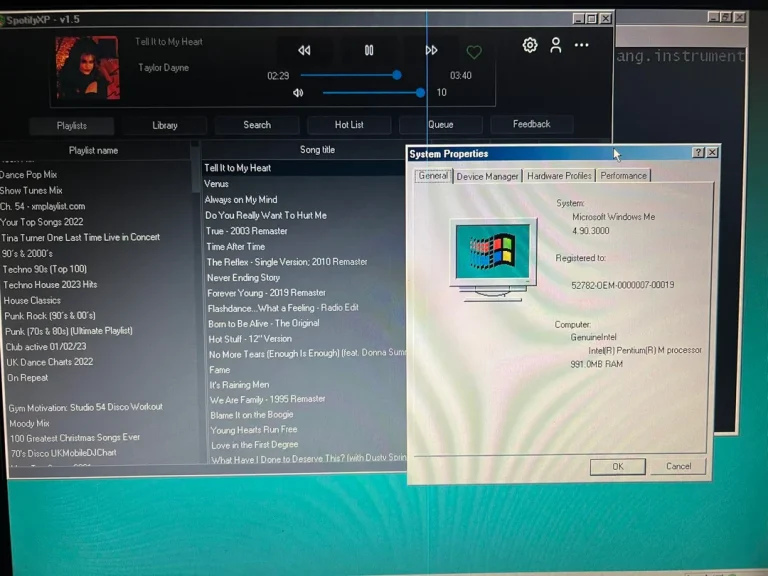768x576 pixels.
Task: Select Tina Turner One Last Time playlist
Action: pos(80,238)
